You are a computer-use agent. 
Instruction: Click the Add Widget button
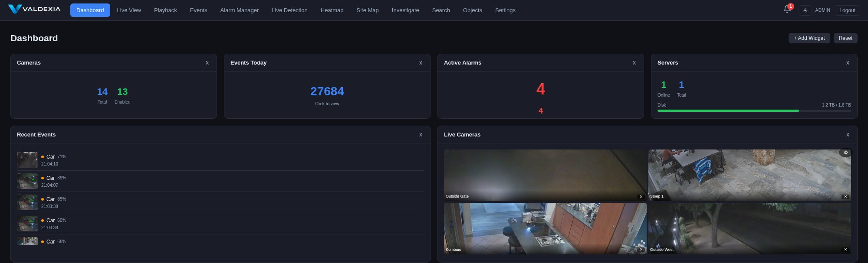809,38
